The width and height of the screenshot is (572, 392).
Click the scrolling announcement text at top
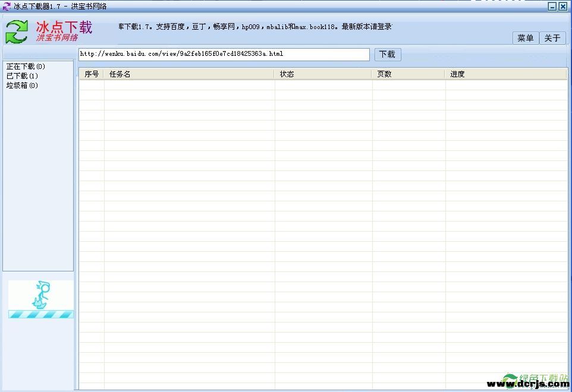[x=255, y=27]
